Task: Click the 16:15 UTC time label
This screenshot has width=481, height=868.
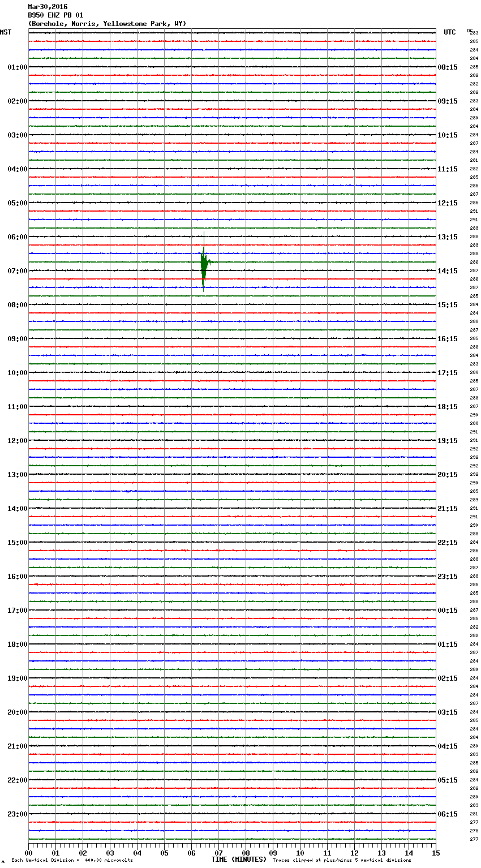Action: [x=448, y=339]
